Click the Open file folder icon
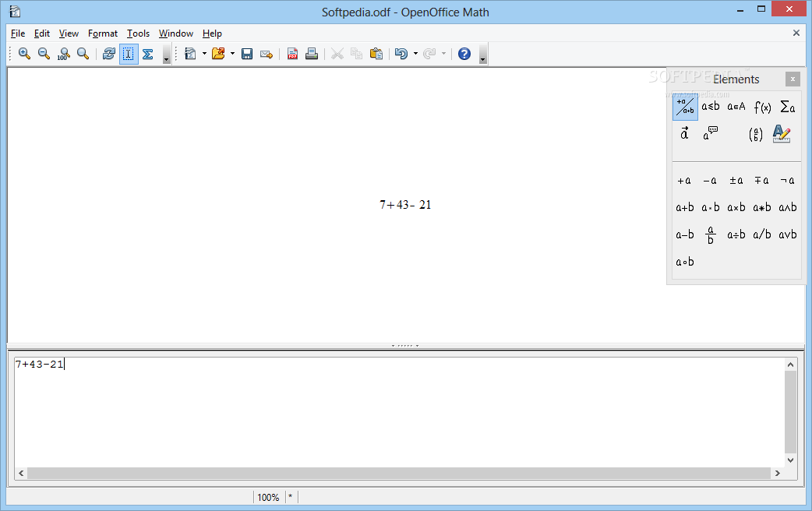This screenshot has width=812, height=511. [x=218, y=53]
